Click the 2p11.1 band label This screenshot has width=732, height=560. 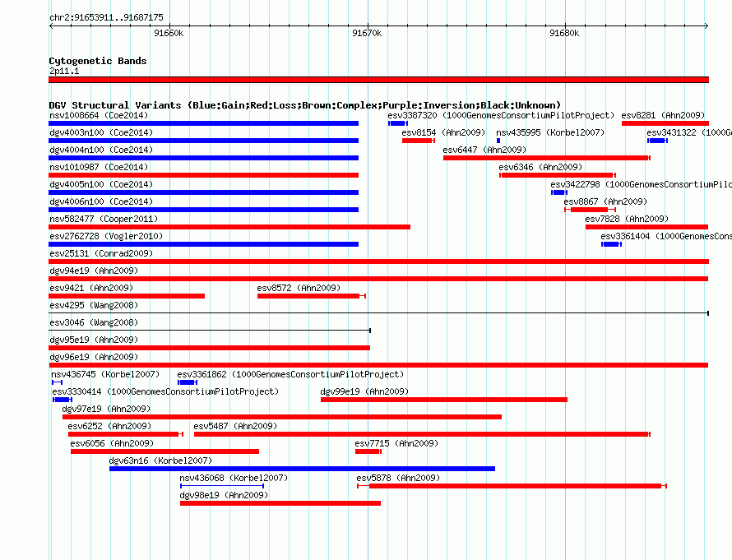[64, 71]
